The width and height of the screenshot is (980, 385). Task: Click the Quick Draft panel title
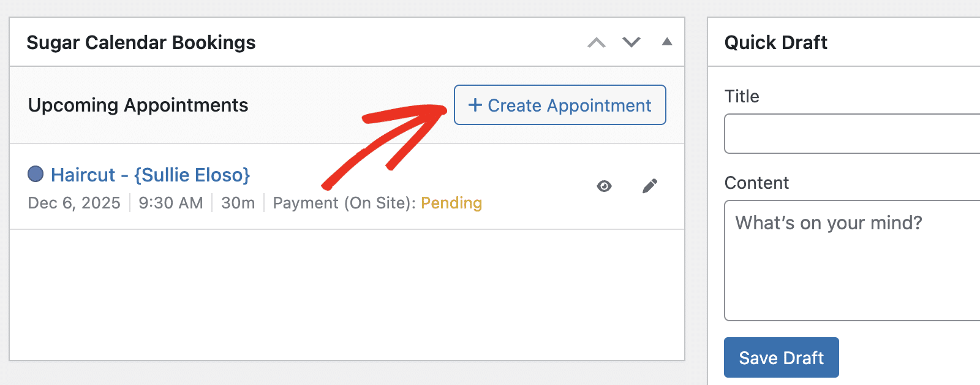tap(775, 42)
